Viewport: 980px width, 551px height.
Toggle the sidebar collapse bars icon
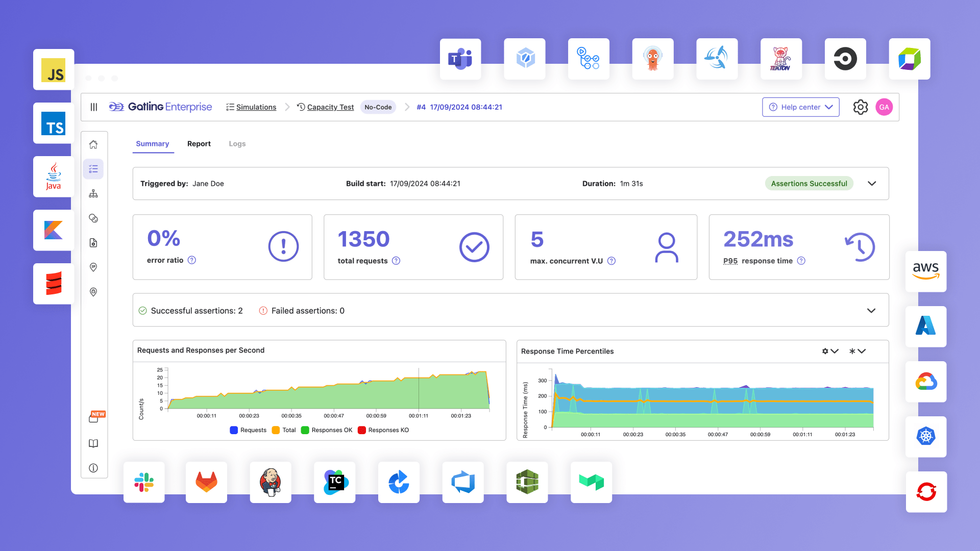(x=94, y=107)
